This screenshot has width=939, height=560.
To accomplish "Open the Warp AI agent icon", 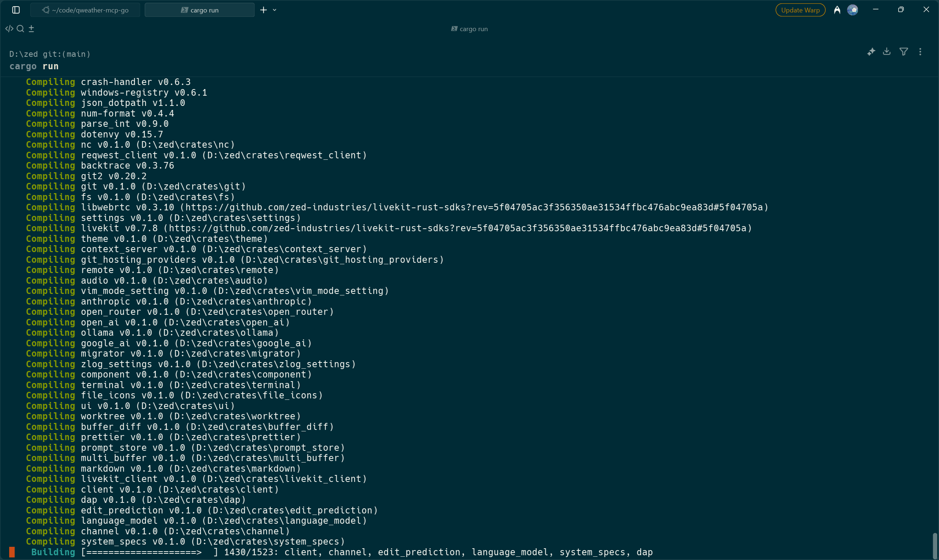I will 837,10.
